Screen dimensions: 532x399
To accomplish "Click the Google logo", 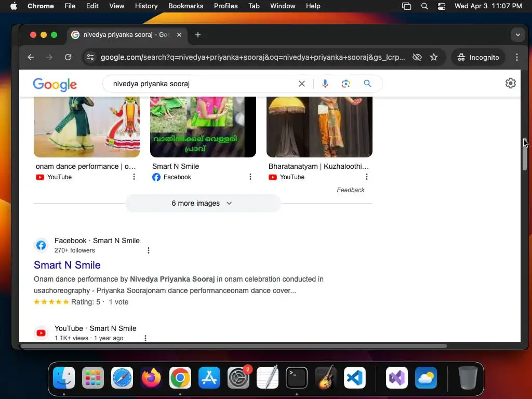I will 55,85.
